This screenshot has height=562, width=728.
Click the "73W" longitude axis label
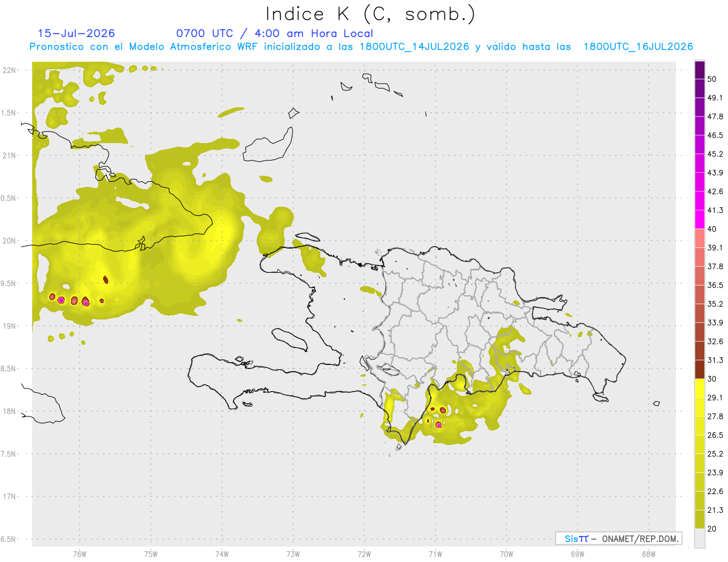[x=293, y=554]
